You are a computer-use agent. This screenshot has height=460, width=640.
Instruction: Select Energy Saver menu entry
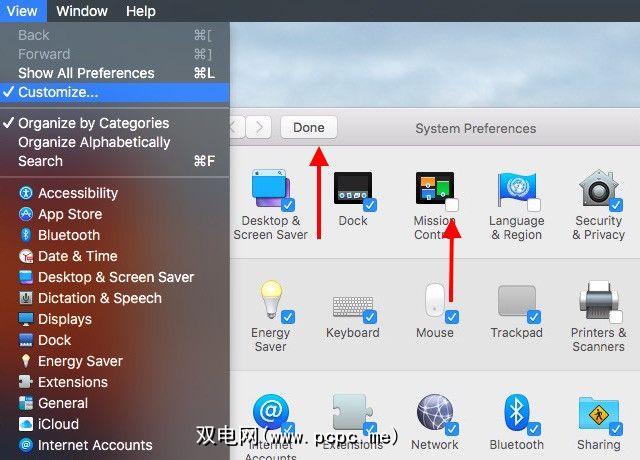tap(115, 361)
